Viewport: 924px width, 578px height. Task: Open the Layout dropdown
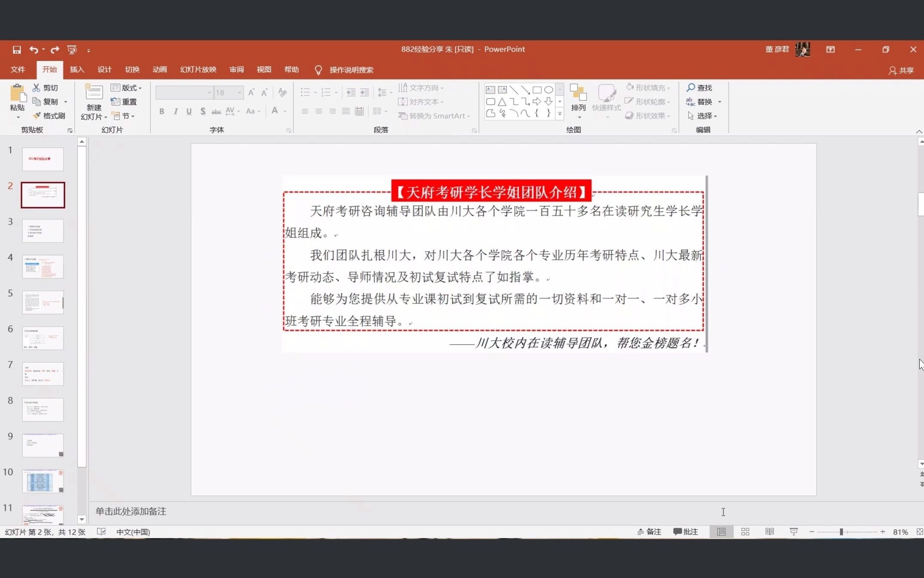click(126, 88)
